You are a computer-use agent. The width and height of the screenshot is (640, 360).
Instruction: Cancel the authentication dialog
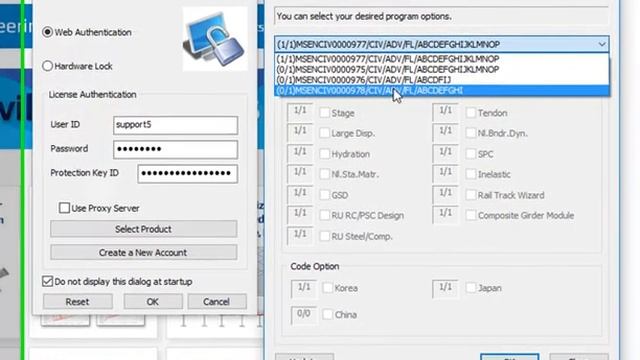point(217,302)
